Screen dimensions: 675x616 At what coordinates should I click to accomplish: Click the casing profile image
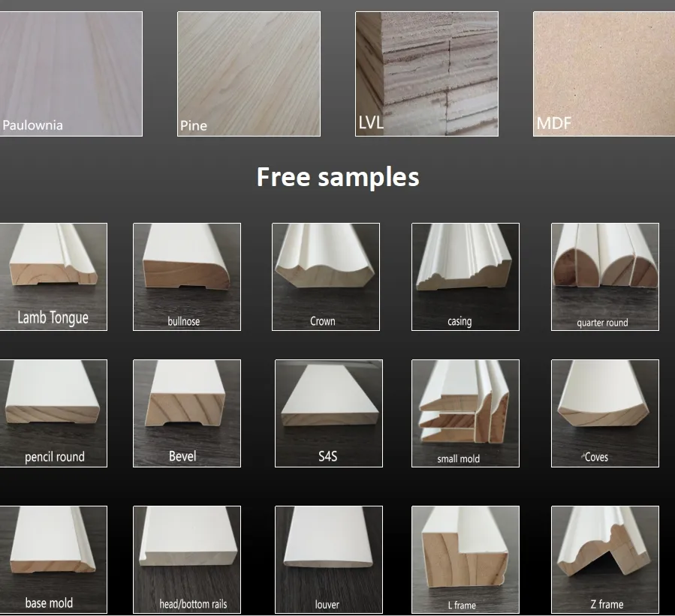pyautogui.click(x=465, y=276)
